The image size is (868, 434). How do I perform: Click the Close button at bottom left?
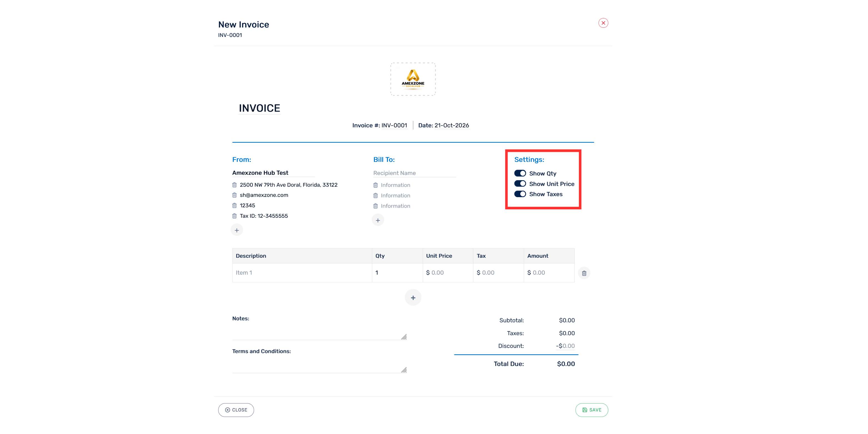[x=236, y=410]
